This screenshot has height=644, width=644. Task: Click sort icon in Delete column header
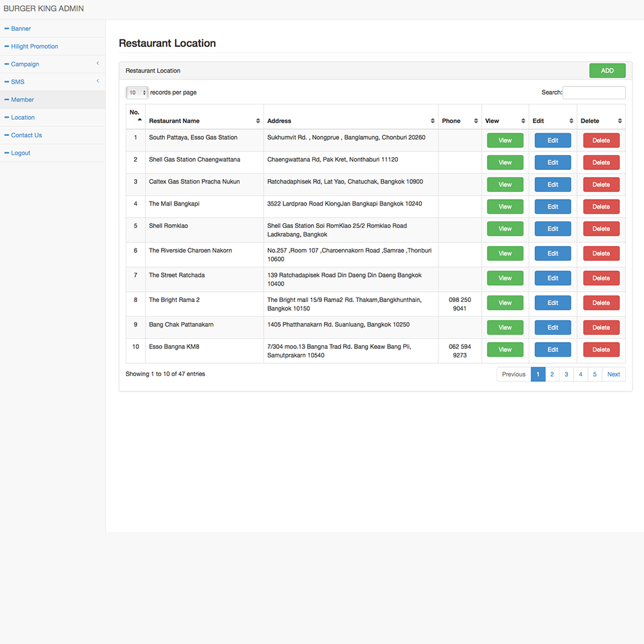click(x=620, y=121)
